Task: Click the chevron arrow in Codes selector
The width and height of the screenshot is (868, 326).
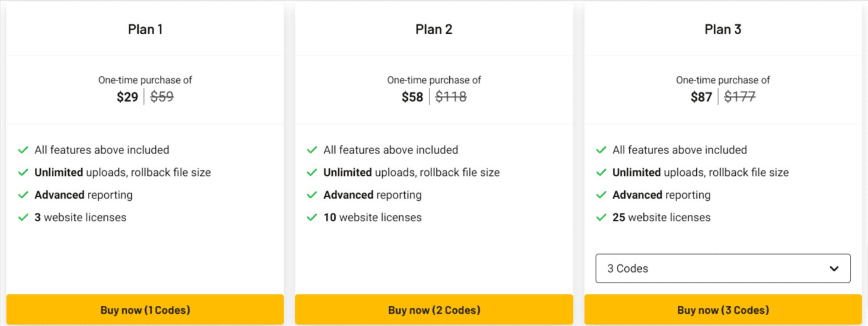Action: coord(834,268)
